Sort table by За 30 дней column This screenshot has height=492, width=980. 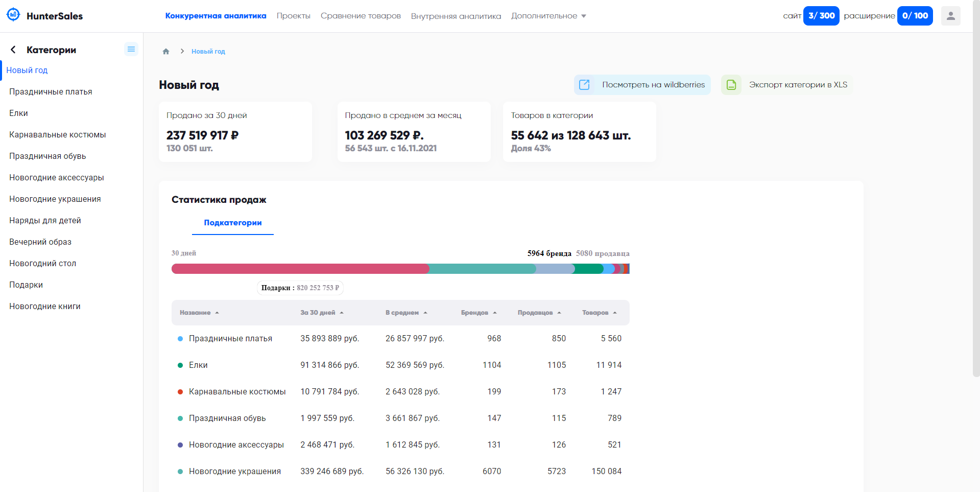click(x=322, y=313)
